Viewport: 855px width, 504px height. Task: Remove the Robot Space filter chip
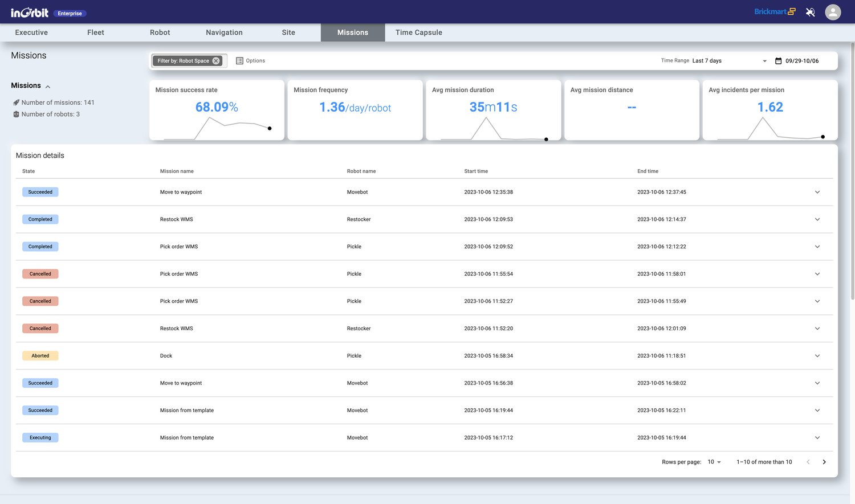(x=216, y=61)
